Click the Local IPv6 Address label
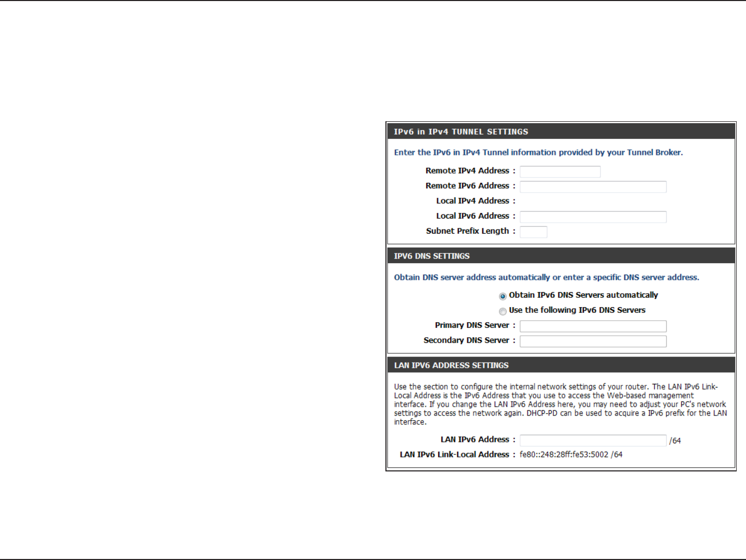This screenshot has height=560, width=746. click(x=476, y=216)
